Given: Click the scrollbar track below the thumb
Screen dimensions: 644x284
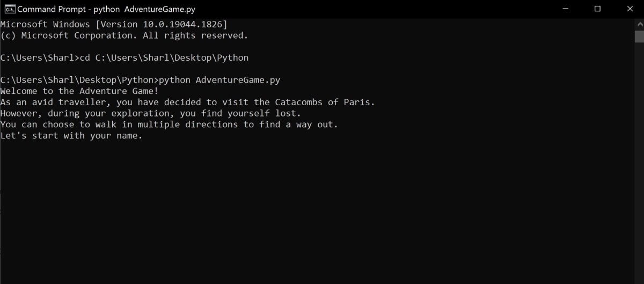Looking at the screenshot, I should (x=639, y=161).
